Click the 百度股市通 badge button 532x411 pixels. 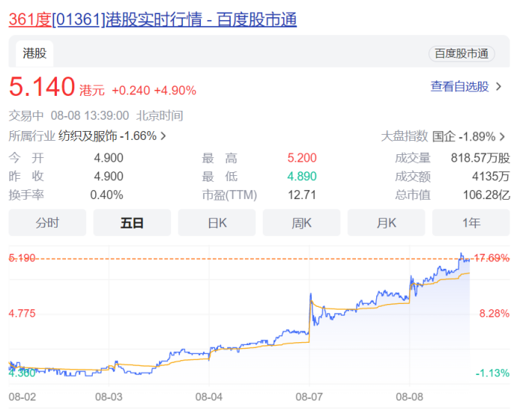[462, 54]
